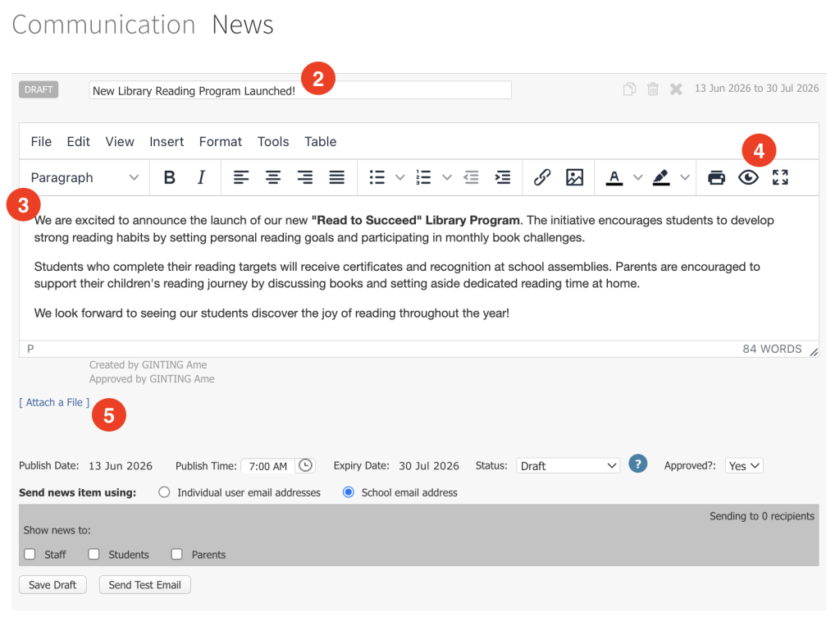
Task: Open the View menu
Action: [120, 141]
